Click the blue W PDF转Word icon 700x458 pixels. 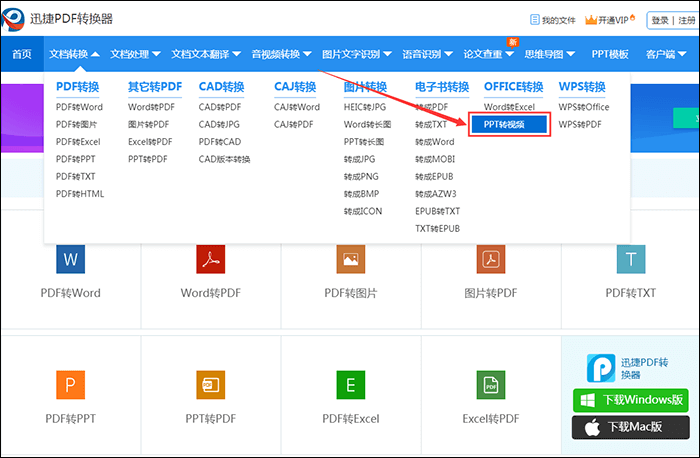pyautogui.click(x=71, y=259)
